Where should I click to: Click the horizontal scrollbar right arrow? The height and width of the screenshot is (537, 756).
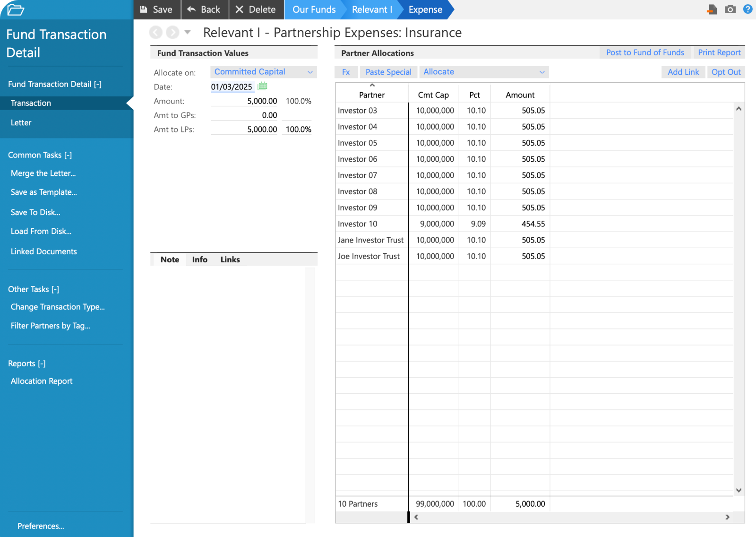[727, 517]
